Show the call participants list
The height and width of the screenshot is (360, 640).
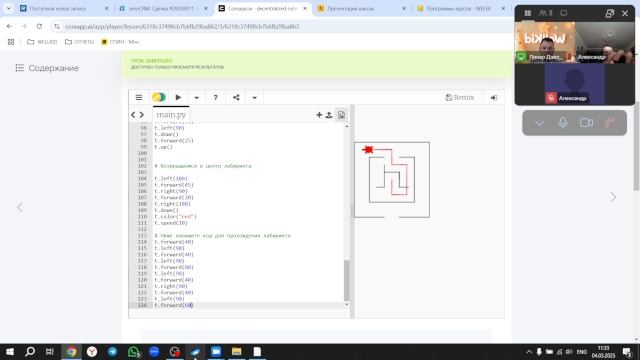(545, 13)
